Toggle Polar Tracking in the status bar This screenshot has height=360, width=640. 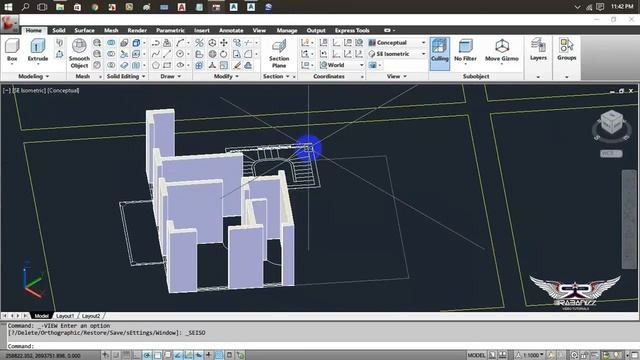[x=147, y=355]
